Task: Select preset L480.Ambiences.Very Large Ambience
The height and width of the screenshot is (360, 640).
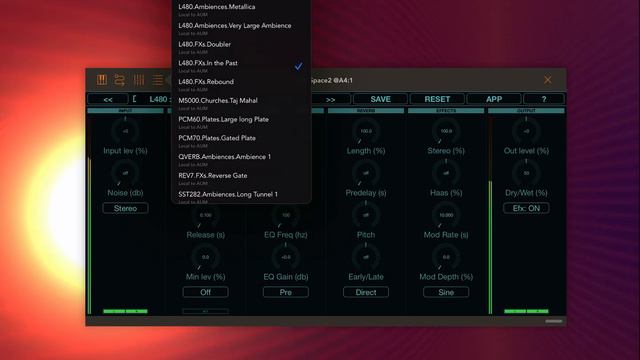Action: pos(241,29)
